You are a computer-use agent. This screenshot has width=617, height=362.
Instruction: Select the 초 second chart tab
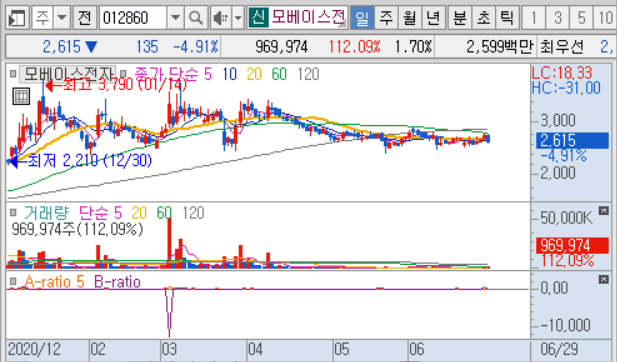tap(483, 18)
